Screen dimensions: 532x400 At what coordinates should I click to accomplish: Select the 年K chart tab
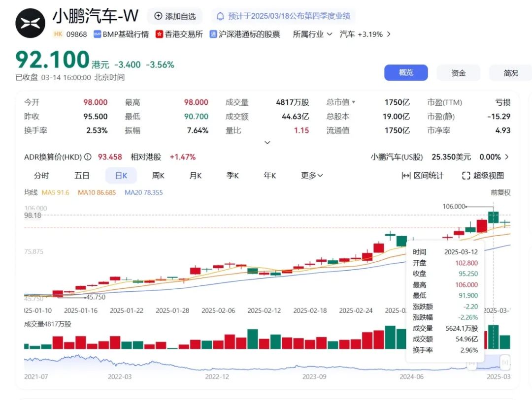(270, 176)
